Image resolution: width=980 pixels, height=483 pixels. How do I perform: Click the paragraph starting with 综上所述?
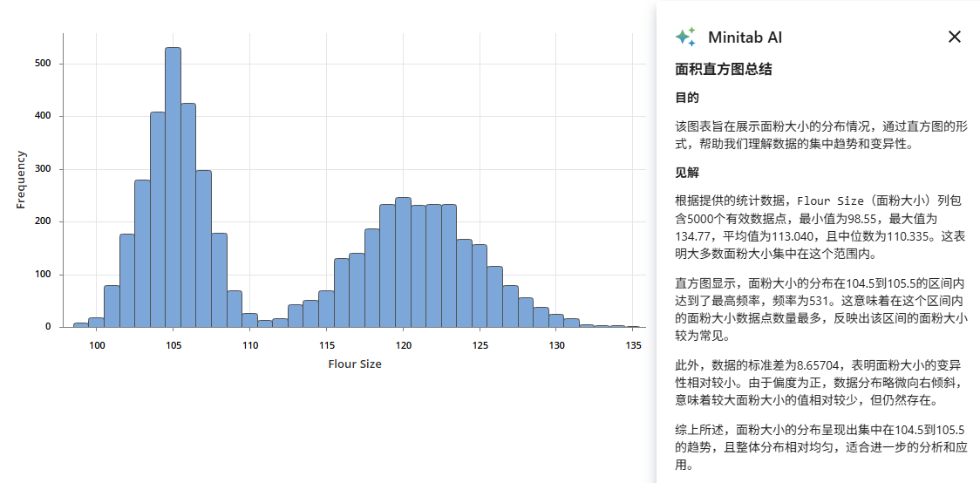coord(821,447)
